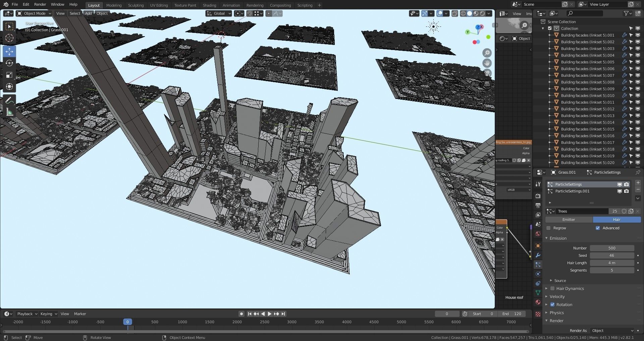The width and height of the screenshot is (644, 341).
Task: Open the Object Data properties tab icon
Action: coord(538,293)
